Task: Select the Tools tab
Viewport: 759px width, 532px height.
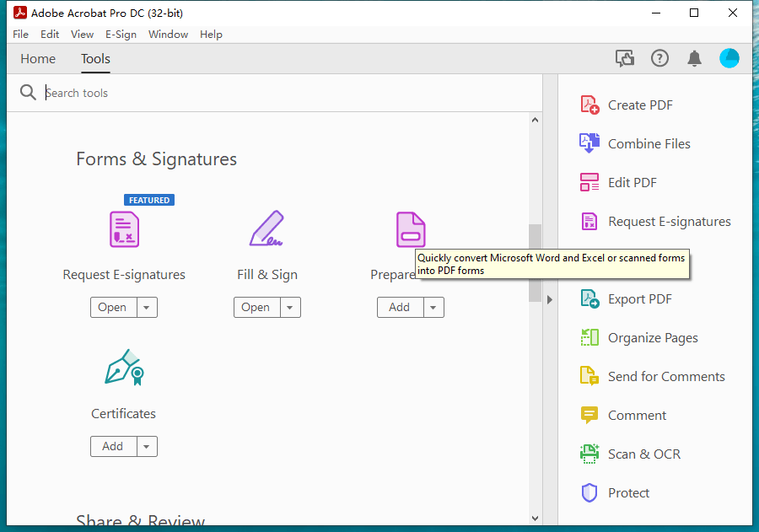Action: click(96, 58)
